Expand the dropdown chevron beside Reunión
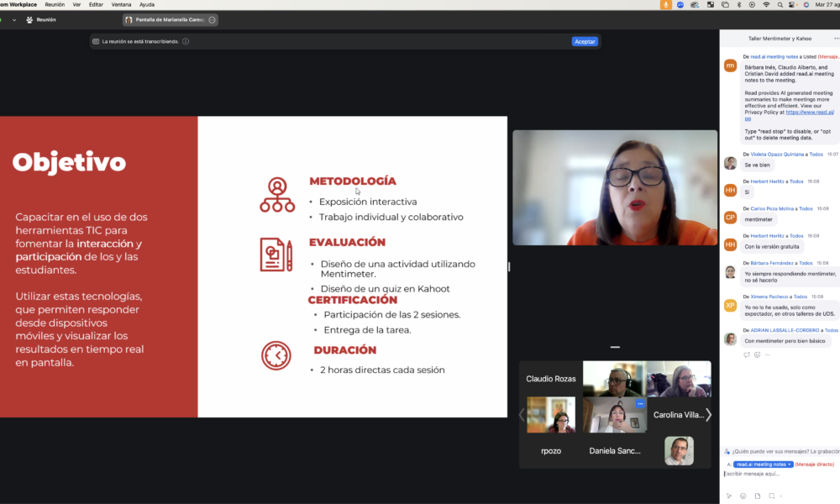The image size is (840, 504). (x=13, y=19)
